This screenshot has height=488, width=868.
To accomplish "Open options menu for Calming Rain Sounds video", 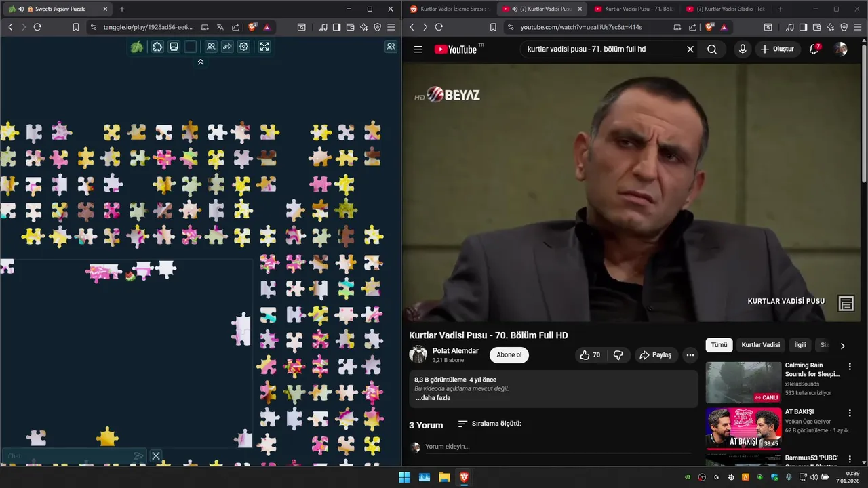I will [x=850, y=367].
